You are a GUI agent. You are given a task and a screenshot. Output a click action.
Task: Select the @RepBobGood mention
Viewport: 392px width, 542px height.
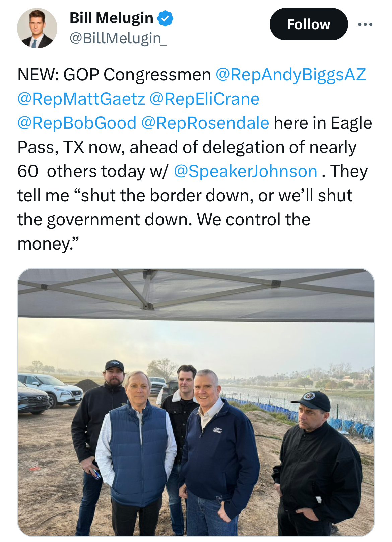pos(77,123)
